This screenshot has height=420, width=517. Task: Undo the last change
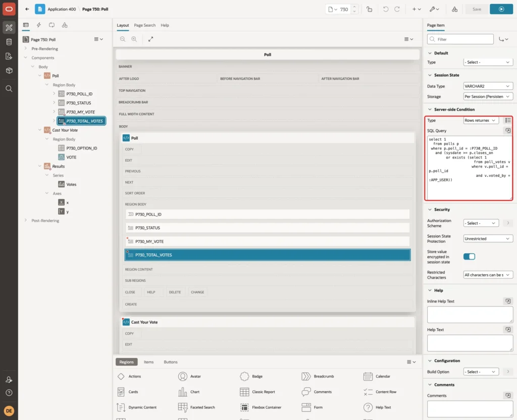385,9
